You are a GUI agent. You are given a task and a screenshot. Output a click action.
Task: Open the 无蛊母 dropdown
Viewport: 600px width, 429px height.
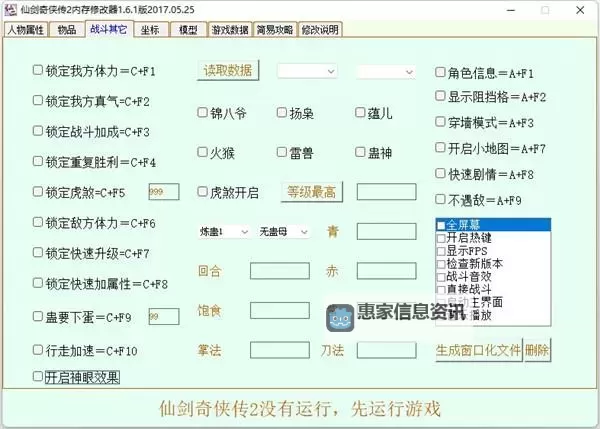[x=284, y=232]
